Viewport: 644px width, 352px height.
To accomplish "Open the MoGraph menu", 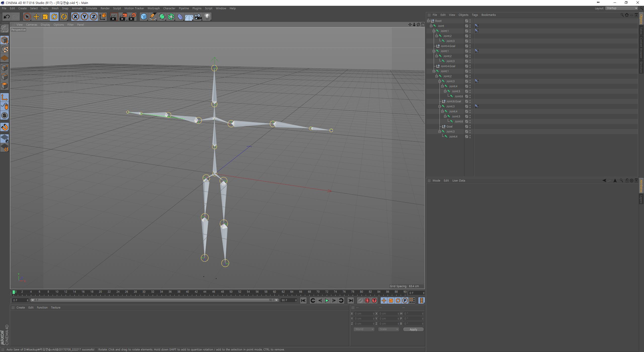I will click(x=153, y=8).
